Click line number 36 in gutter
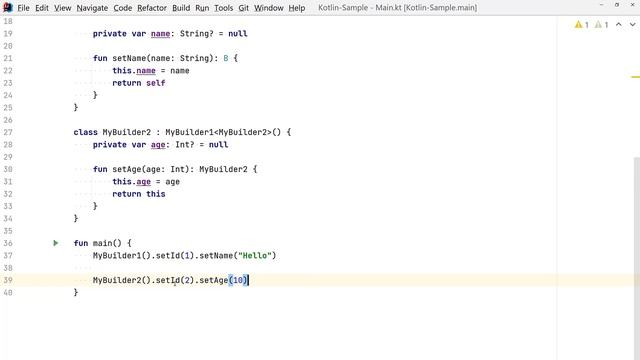Viewport: 640px width, 360px height. [x=8, y=243]
